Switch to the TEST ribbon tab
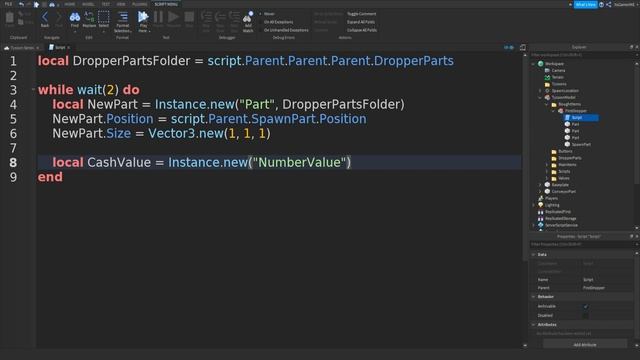640x360 pixels. tap(106, 4)
